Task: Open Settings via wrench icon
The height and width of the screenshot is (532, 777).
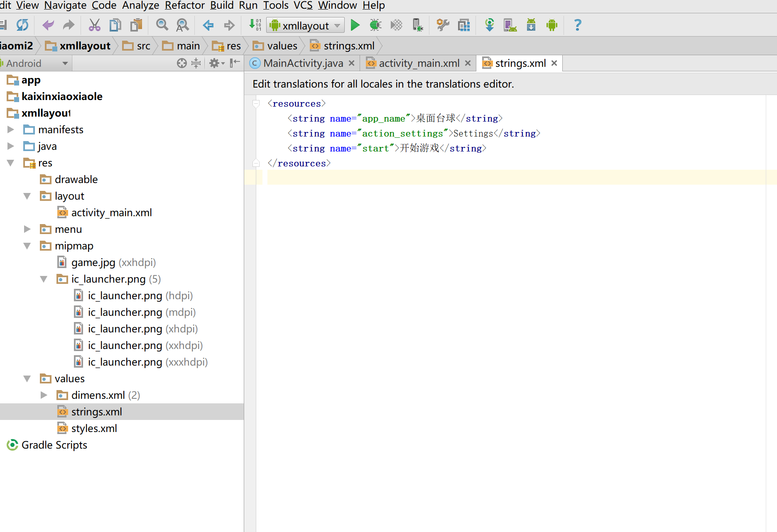Action: point(443,25)
